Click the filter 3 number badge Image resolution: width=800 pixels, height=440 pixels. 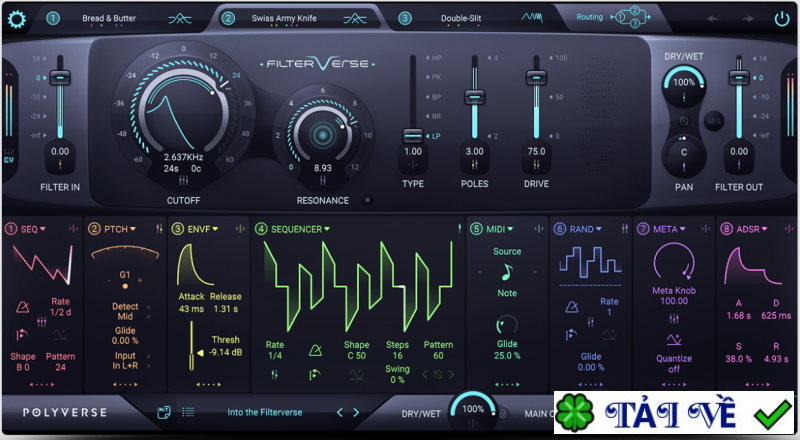click(x=405, y=18)
